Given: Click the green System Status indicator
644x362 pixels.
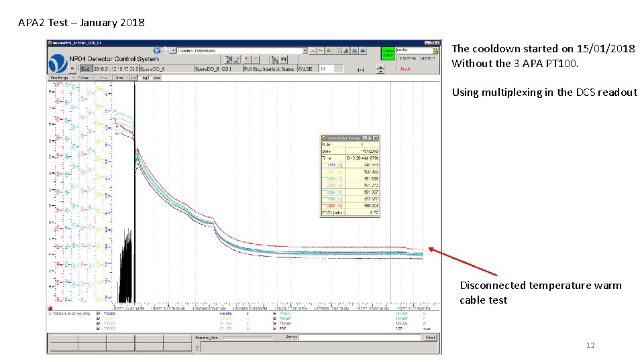Looking at the screenshot, I should coord(388,54).
